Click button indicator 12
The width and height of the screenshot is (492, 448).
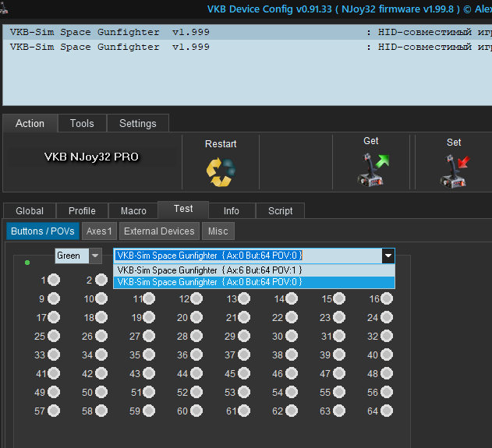pyautogui.click(x=196, y=298)
